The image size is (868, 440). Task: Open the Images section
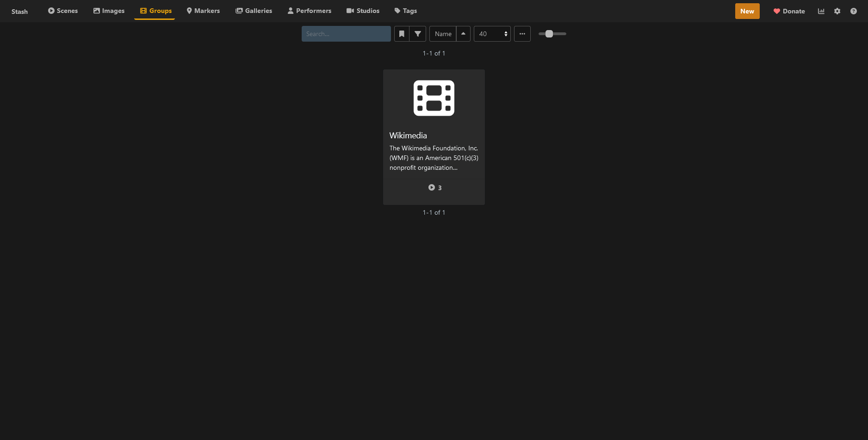[109, 11]
